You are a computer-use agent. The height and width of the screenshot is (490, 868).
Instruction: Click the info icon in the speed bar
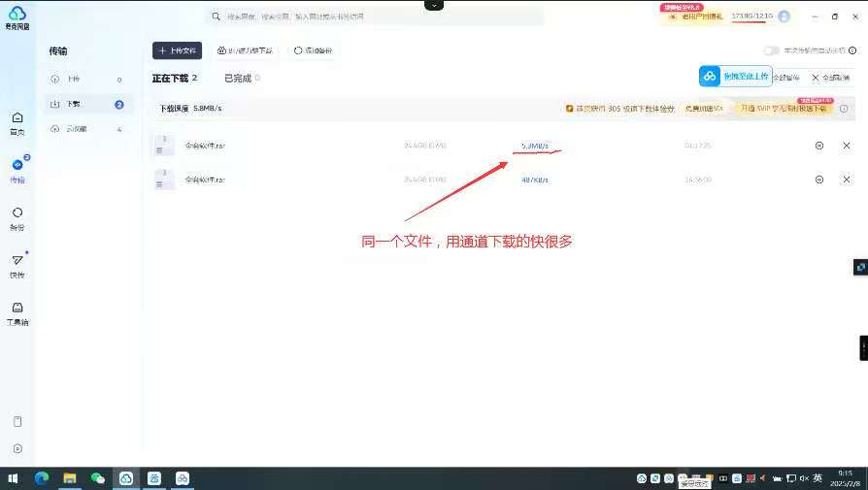tap(844, 109)
